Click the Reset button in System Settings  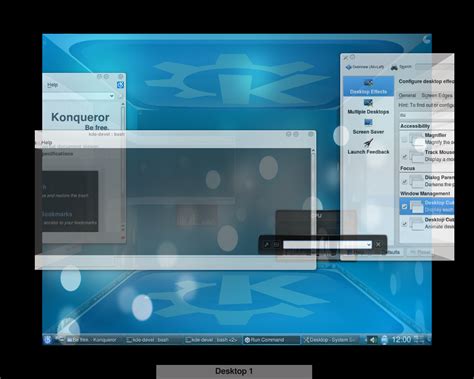[421, 252]
